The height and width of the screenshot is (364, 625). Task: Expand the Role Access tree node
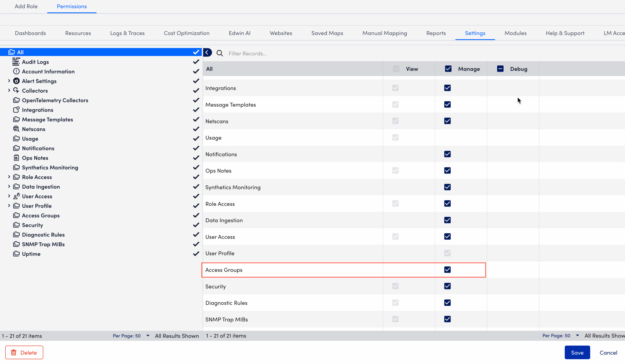pyautogui.click(x=9, y=177)
